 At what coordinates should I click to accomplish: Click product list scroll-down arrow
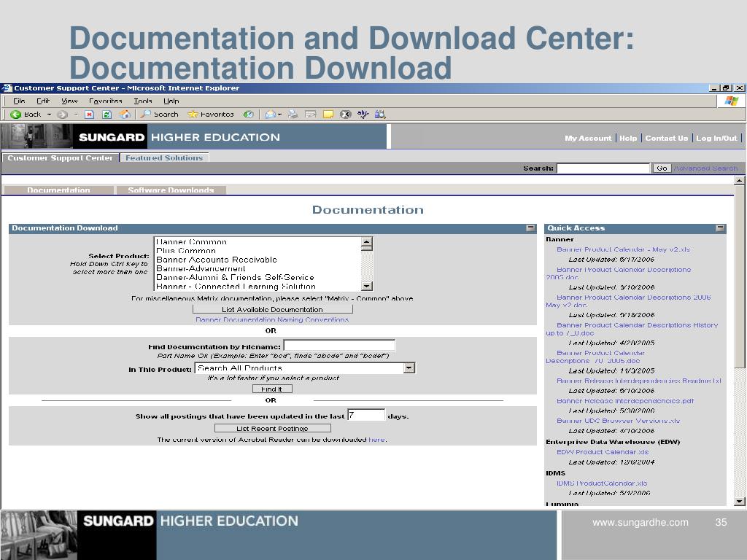[366, 286]
